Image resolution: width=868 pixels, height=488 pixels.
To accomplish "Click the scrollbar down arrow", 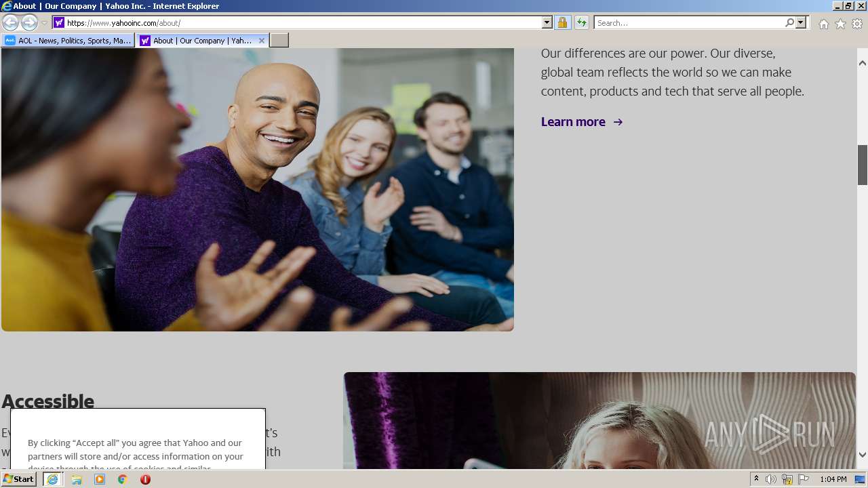I will 863,455.
